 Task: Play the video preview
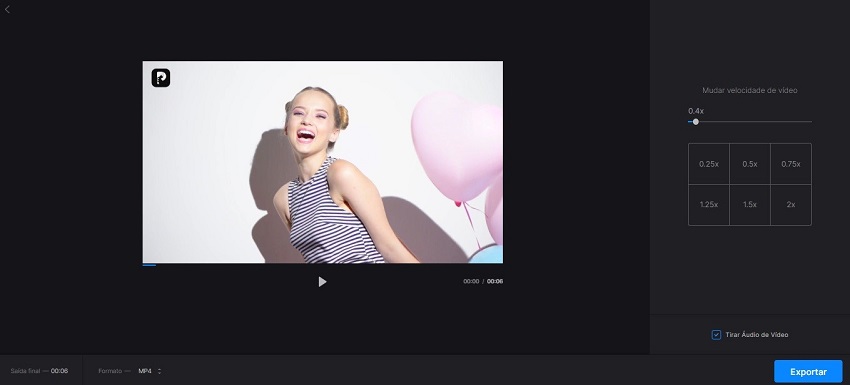point(322,281)
